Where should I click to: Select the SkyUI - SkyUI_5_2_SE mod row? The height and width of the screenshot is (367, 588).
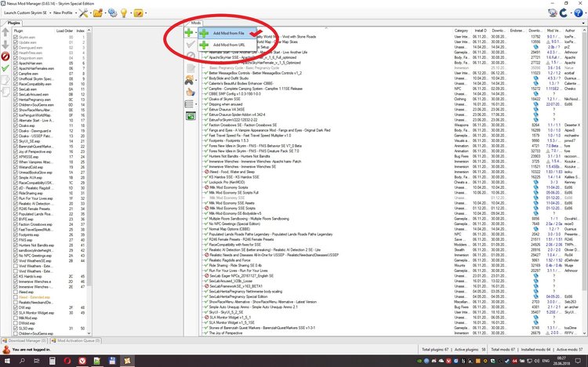point(226,312)
